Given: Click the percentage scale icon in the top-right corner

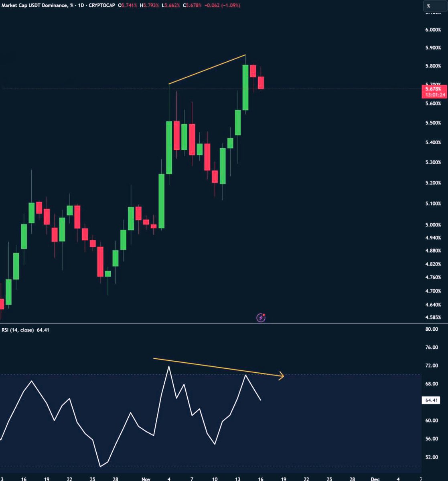Looking at the screenshot, I should click(436, 6).
